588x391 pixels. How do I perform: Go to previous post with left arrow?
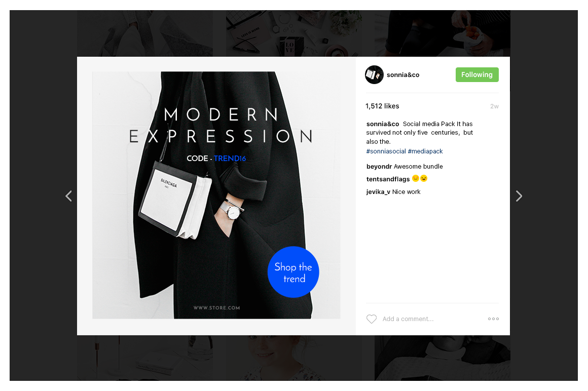68,196
